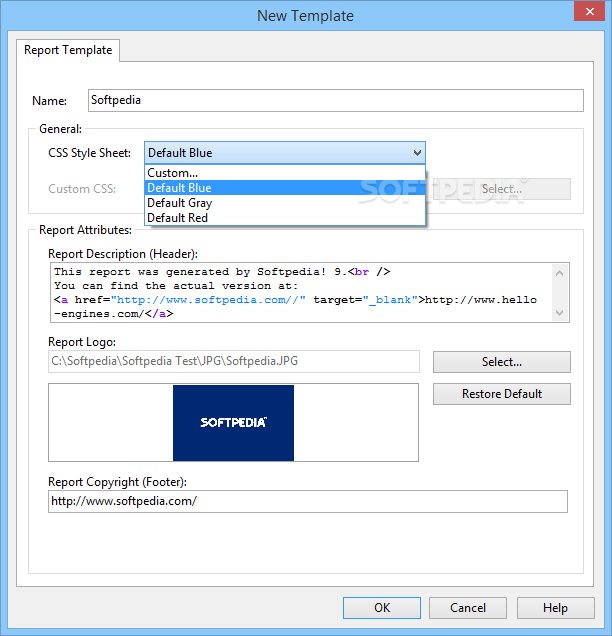
Task: Pick Default Gray style sheet option
Action: [285, 203]
